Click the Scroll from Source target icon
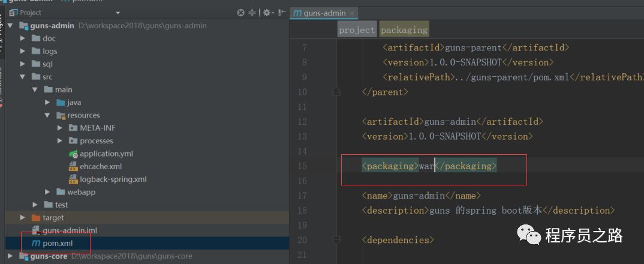The width and height of the screenshot is (644, 264). click(241, 12)
